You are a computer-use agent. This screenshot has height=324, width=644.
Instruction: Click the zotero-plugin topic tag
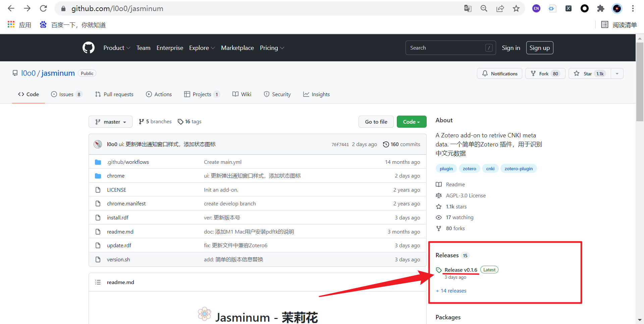click(519, 169)
